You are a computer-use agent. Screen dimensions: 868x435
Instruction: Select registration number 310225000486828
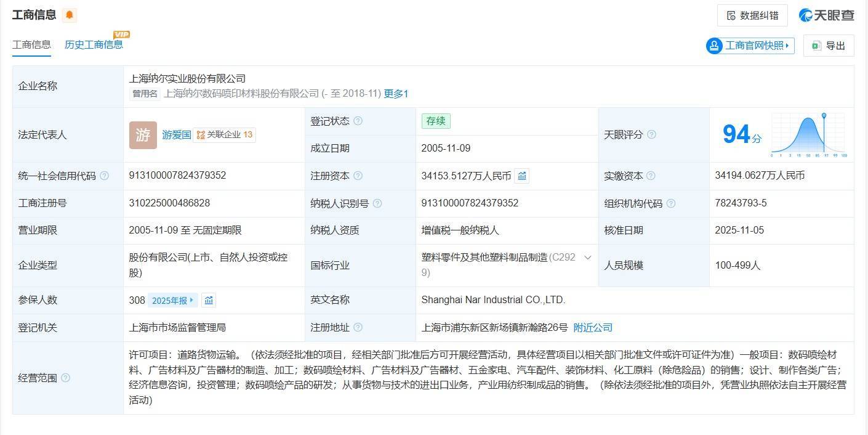[169, 203]
